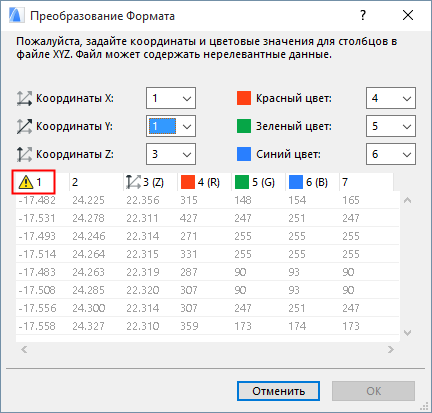Open the Координаты Z column dropdown
The image size is (432, 413).
(x=171, y=154)
